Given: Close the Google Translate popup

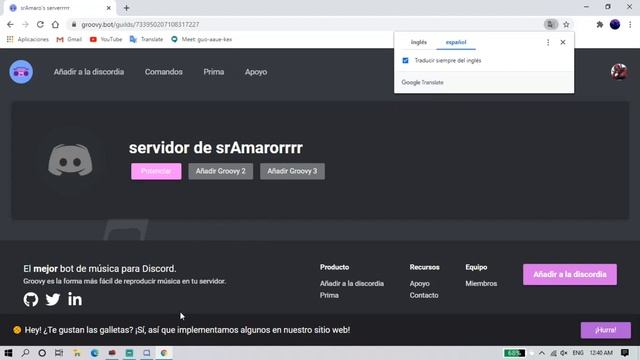Looking at the screenshot, I should click(563, 42).
